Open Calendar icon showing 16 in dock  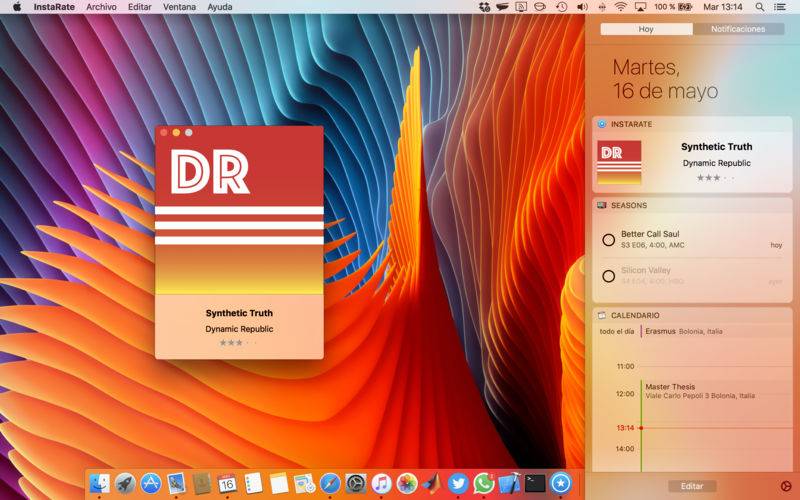pos(227,483)
